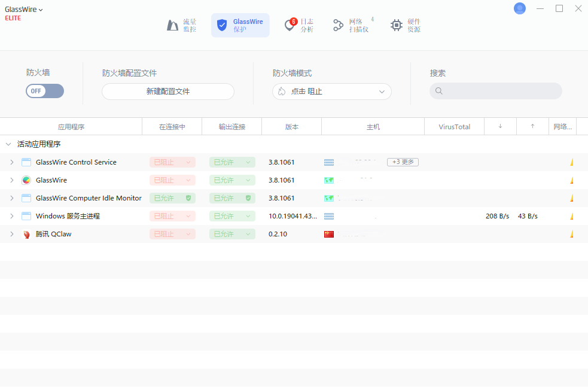The width and height of the screenshot is (588, 389).
Task: Sort by the 在连接中 column header
Action: [x=172, y=127]
